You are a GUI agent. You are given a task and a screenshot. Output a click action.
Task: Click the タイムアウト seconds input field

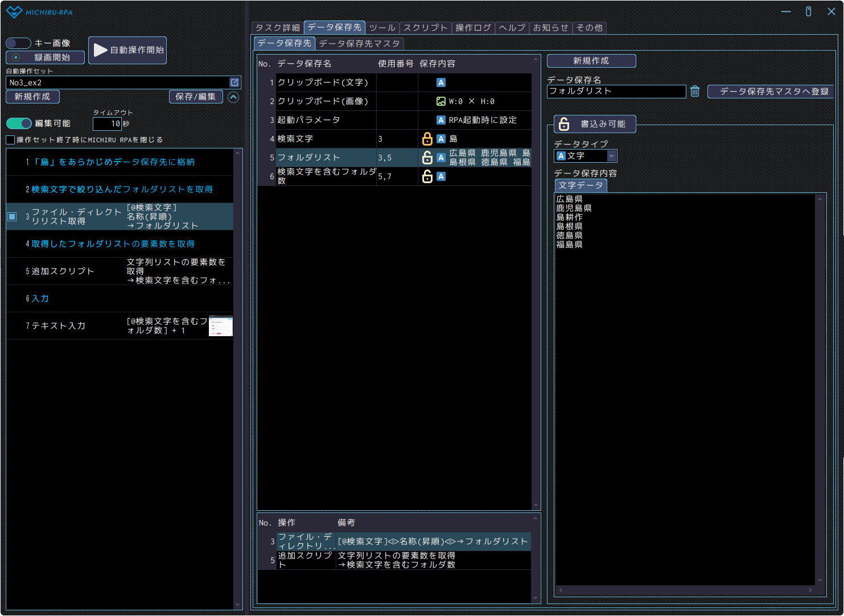107,123
